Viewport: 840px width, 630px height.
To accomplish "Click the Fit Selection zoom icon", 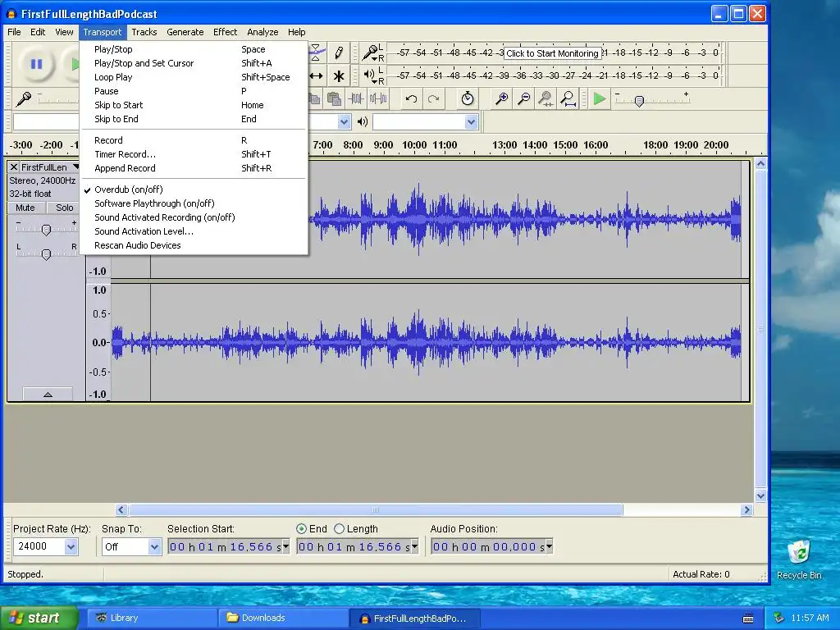I will point(546,98).
